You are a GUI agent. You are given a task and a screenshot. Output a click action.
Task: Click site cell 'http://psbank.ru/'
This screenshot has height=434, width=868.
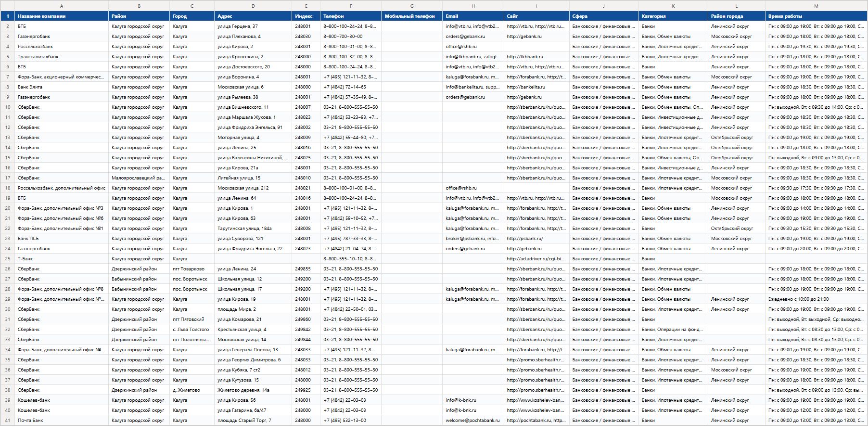point(536,239)
